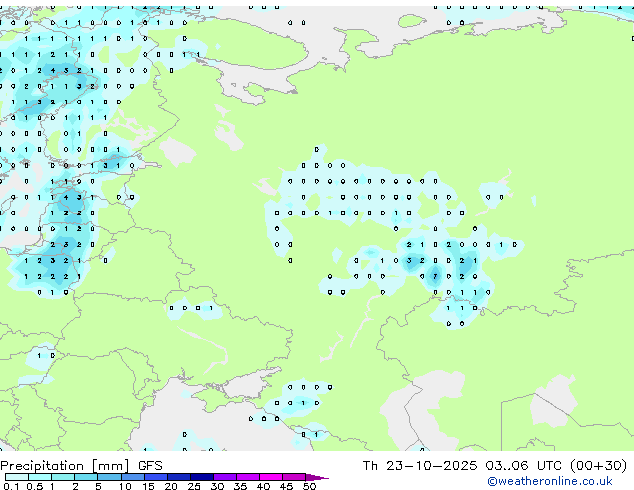Click the 5–10 mm legend color swatch

coord(109,477)
